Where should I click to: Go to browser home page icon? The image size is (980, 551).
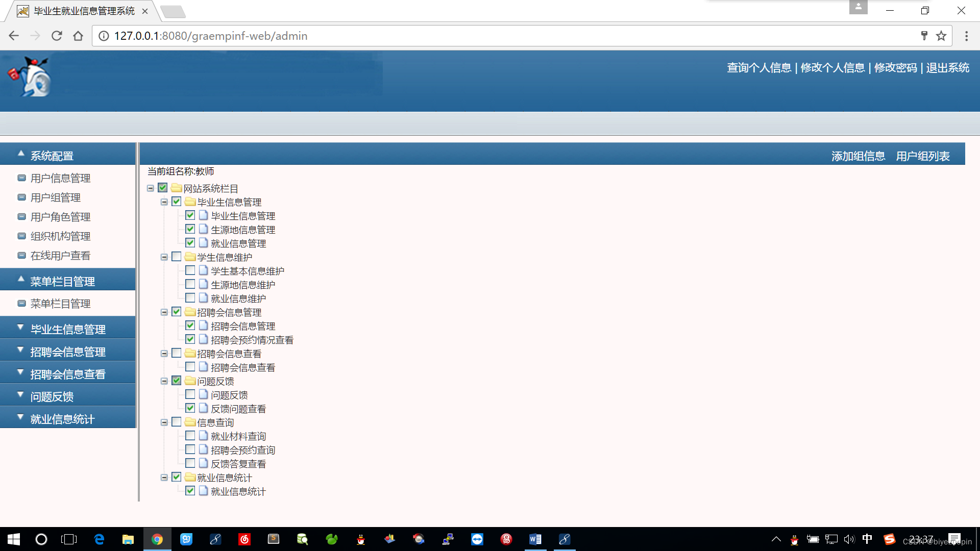coord(78,36)
